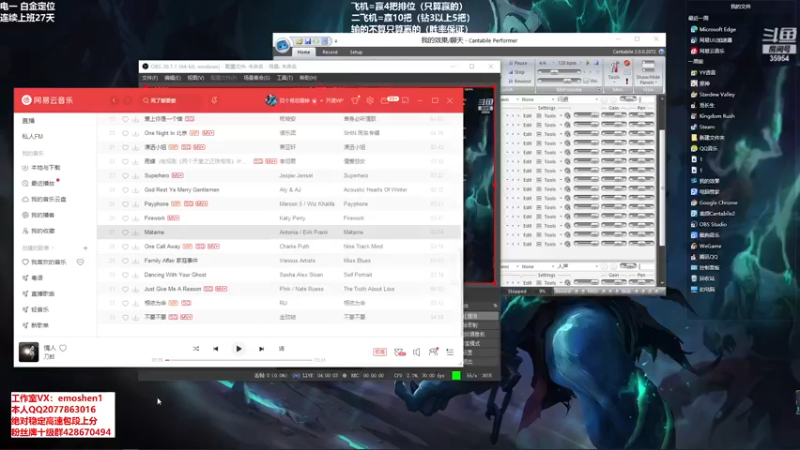Image resolution: width=800 pixels, height=450 pixels.
Task: Click Pause in Cantabile transport
Action: [518, 63]
